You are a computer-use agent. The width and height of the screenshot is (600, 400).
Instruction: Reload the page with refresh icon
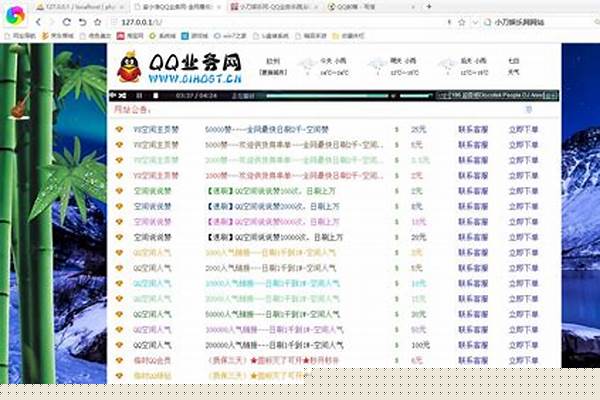coord(67,22)
